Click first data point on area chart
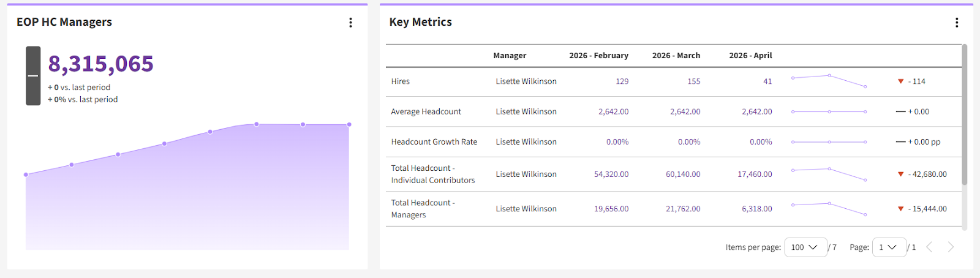 pos(26,175)
